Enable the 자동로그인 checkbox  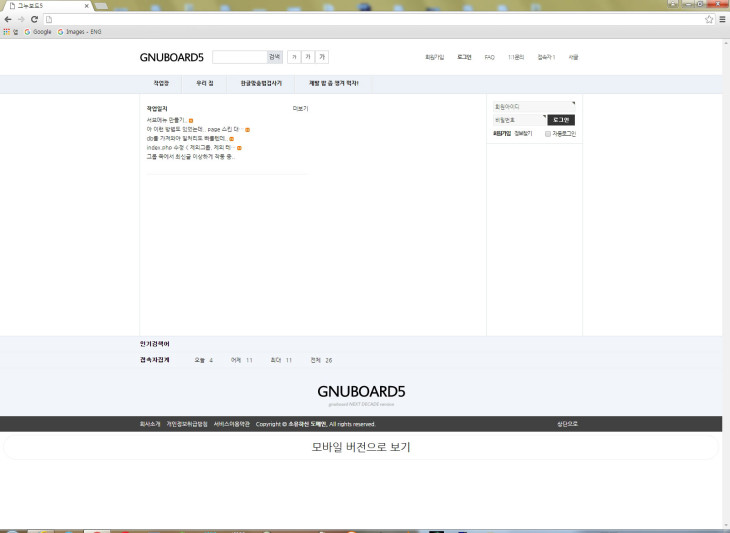pos(548,134)
